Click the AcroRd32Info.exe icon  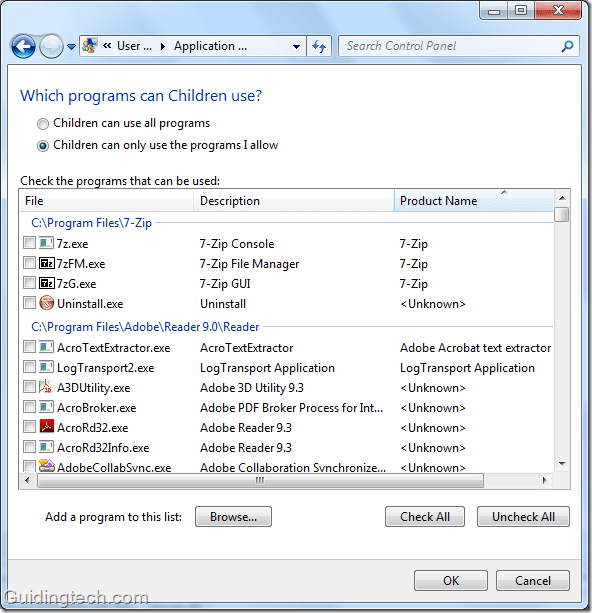[46, 446]
